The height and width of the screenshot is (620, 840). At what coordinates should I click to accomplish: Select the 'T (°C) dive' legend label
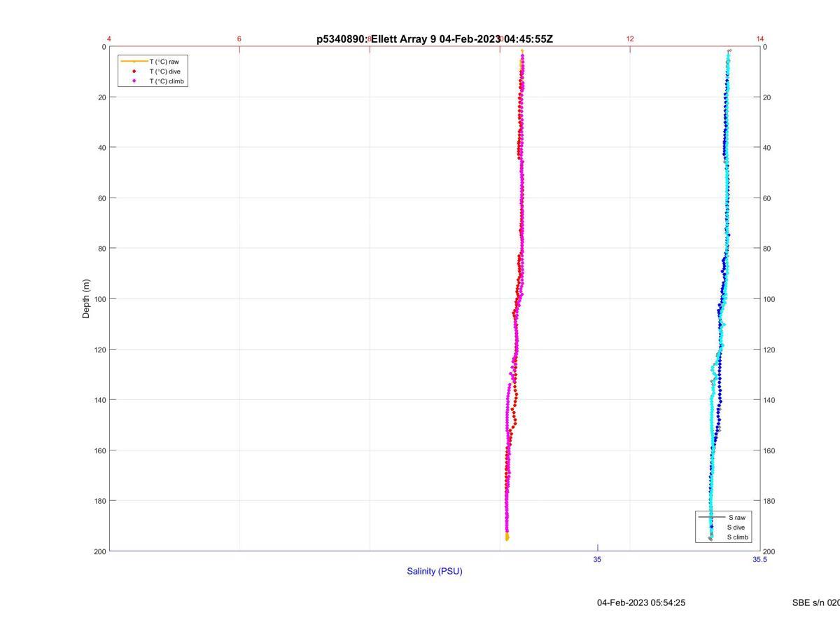[x=164, y=71]
